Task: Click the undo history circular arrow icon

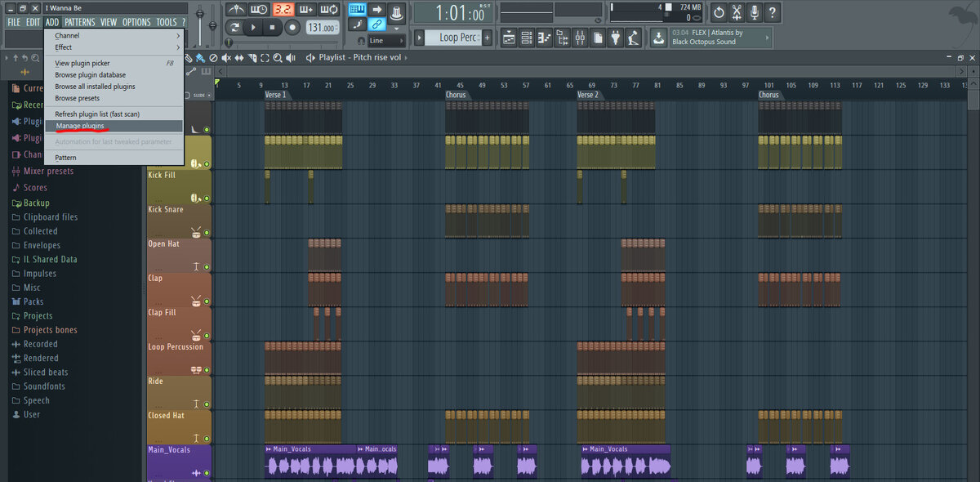Action: [x=719, y=12]
